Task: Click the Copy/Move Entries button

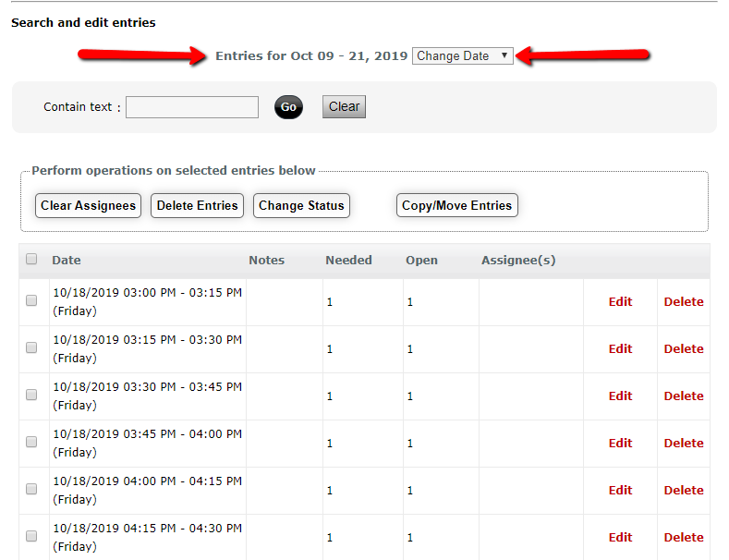Action: [x=457, y=205]
